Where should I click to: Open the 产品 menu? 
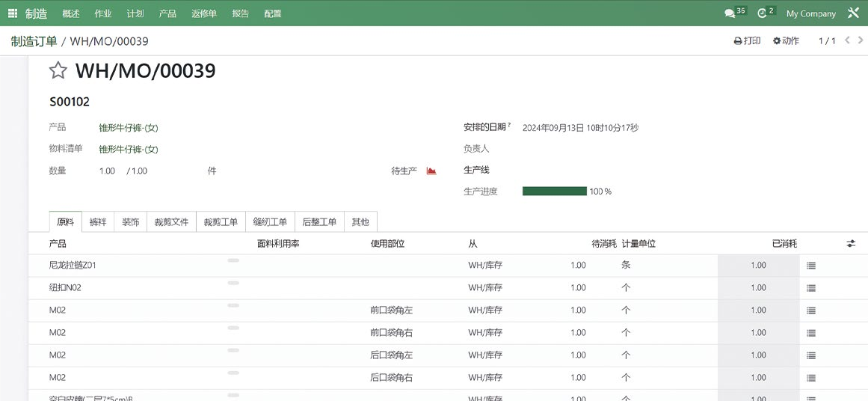coord(167,13)
